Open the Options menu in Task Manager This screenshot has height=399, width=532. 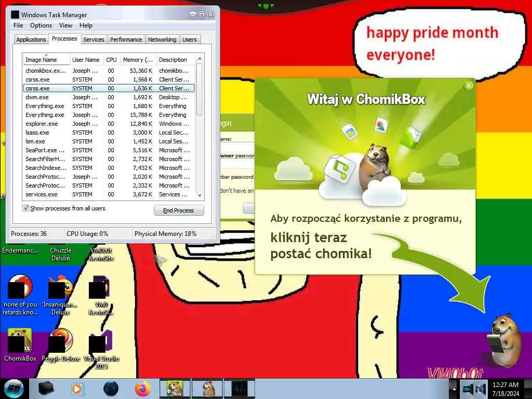[x=41, y=25]
